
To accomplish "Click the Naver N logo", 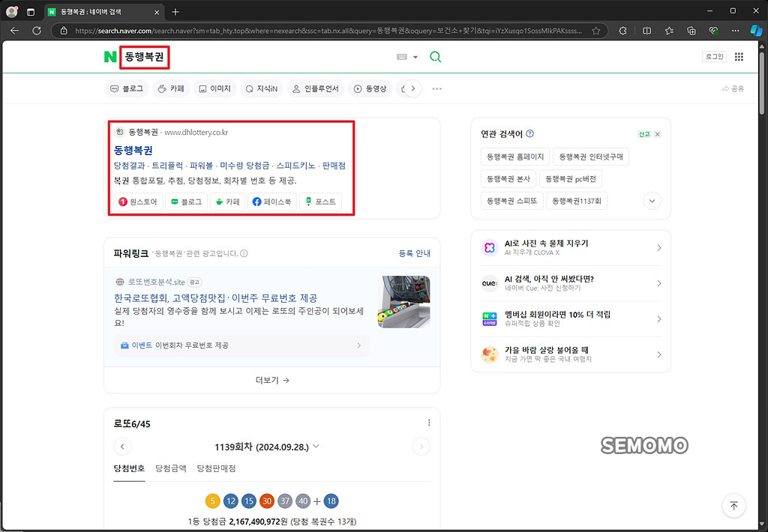I will click(x=110, y=57).
